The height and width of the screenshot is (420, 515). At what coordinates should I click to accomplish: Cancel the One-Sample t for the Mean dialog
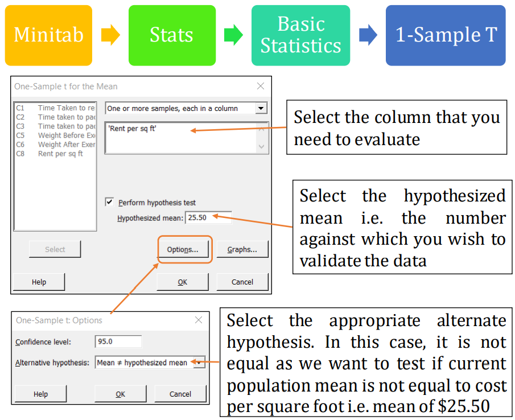[242, 282]
